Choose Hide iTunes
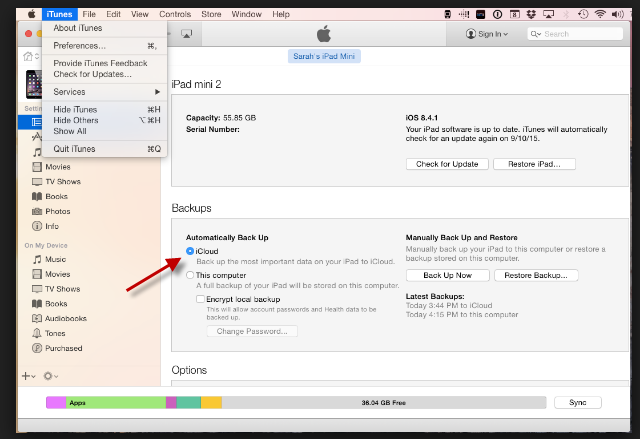Image resolution: width=640 pixels, height=439 pixels. click(105, 109)
